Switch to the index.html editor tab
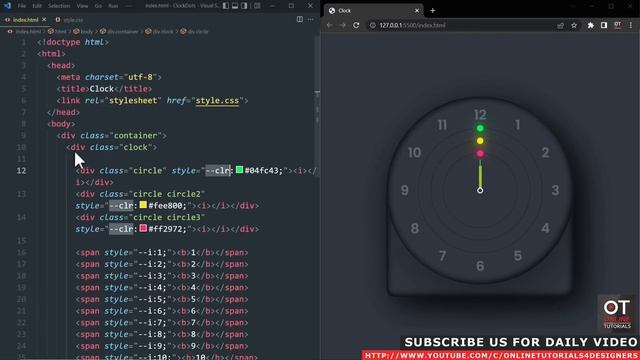640x360 pixels. click(25, 20)
